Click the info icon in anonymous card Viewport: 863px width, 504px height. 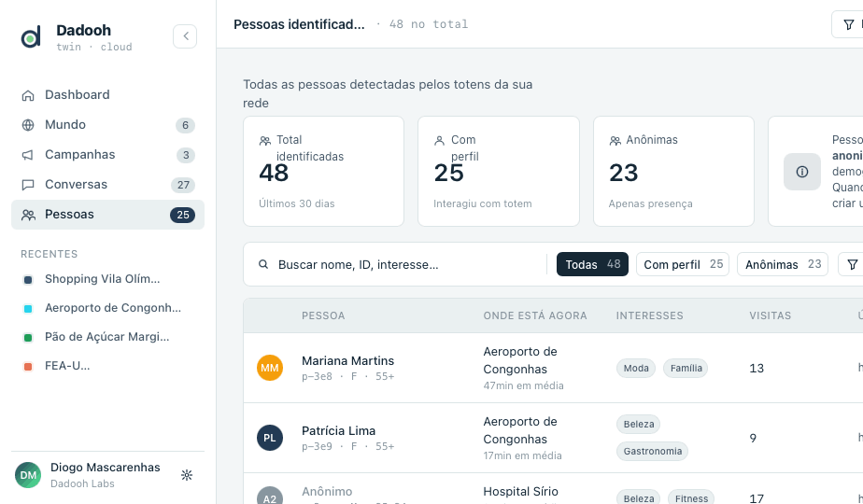(x=802, y=172)
